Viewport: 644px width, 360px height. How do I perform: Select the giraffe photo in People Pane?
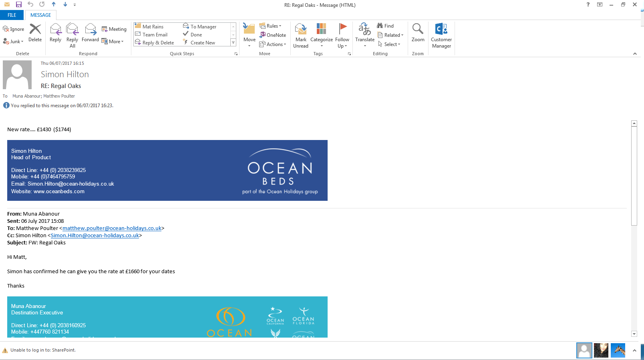[x=618, y=350]
